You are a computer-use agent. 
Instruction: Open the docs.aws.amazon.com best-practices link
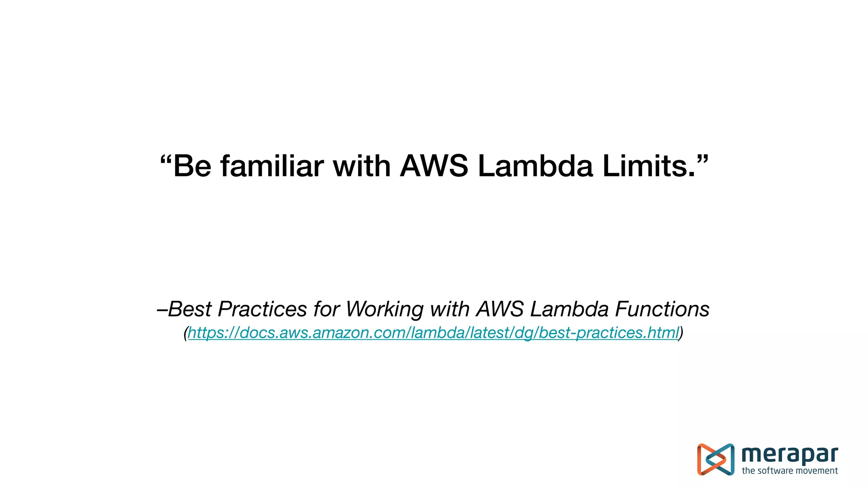433,333
